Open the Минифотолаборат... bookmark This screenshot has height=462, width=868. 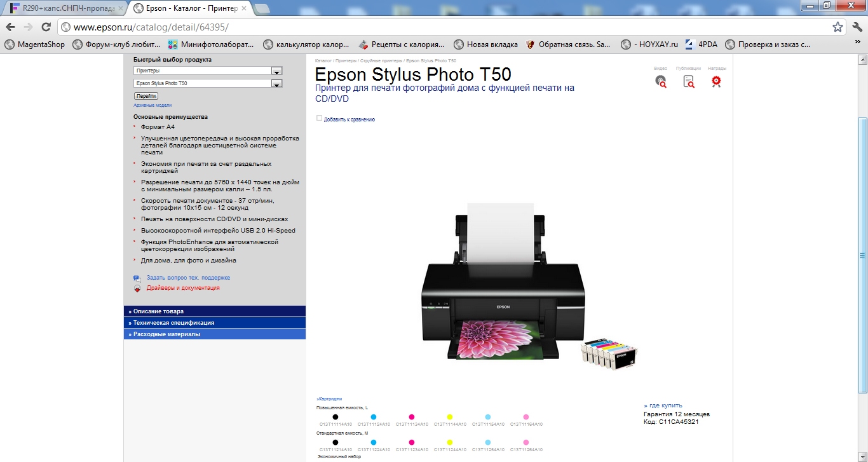point(211,44)
